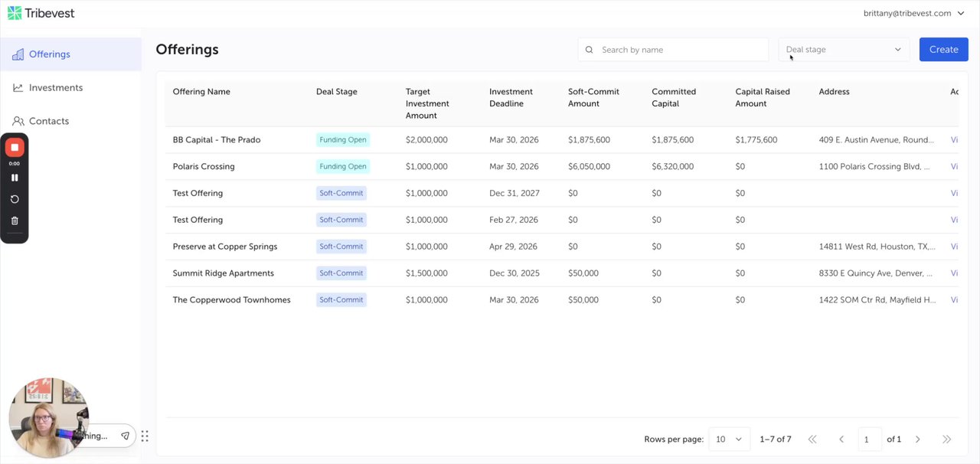Go to the next page

(x=917, y=439)
